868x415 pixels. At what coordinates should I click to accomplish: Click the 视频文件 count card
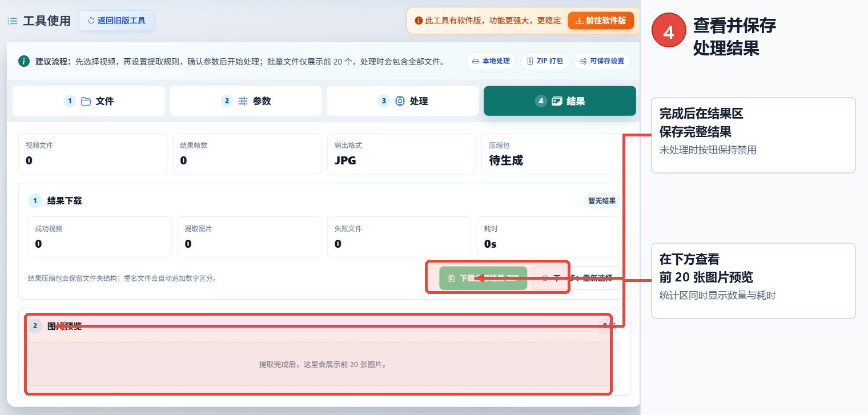coord(93,154)
